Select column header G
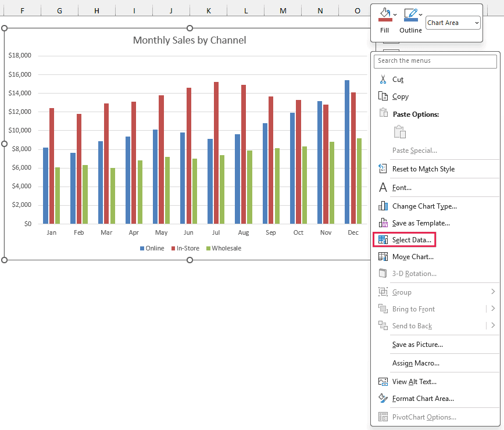The image size is (504, 430). click(x=59, y=10)
